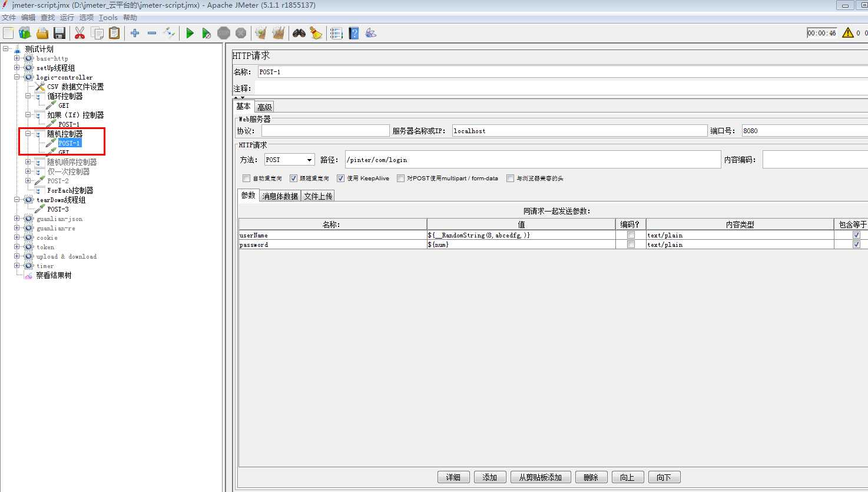The width and height of the screenshot is (868, 492).
Task: Enable the 与浏览器兼容的头 checkbox
Action: coord(510,178)
